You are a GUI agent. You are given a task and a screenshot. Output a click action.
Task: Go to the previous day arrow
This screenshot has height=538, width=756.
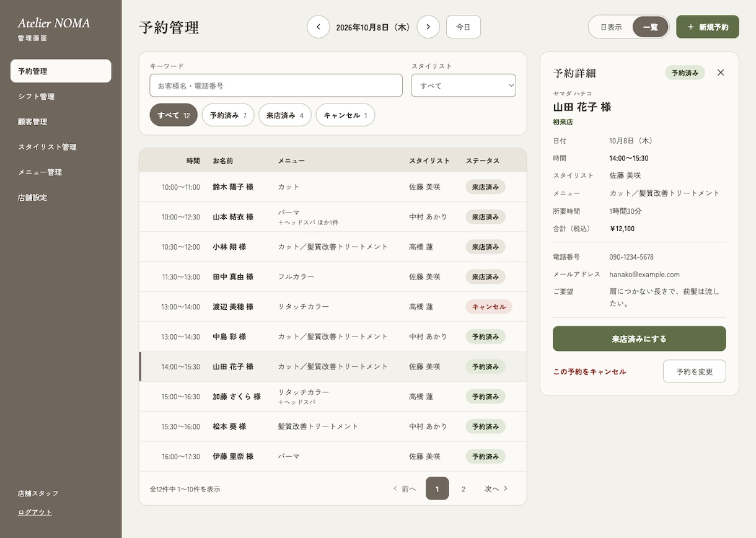coord(319,27)
